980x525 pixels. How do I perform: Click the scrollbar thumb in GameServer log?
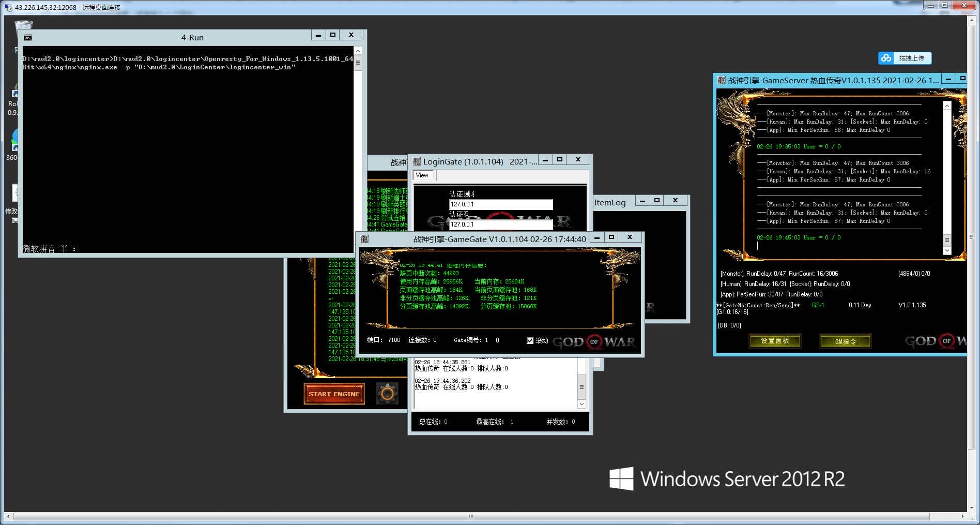[947, 240]
